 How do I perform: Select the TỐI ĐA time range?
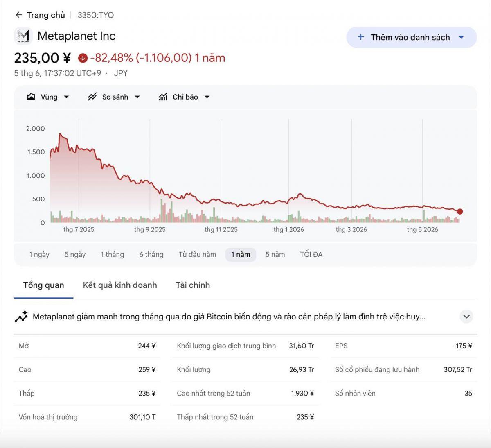311,254
